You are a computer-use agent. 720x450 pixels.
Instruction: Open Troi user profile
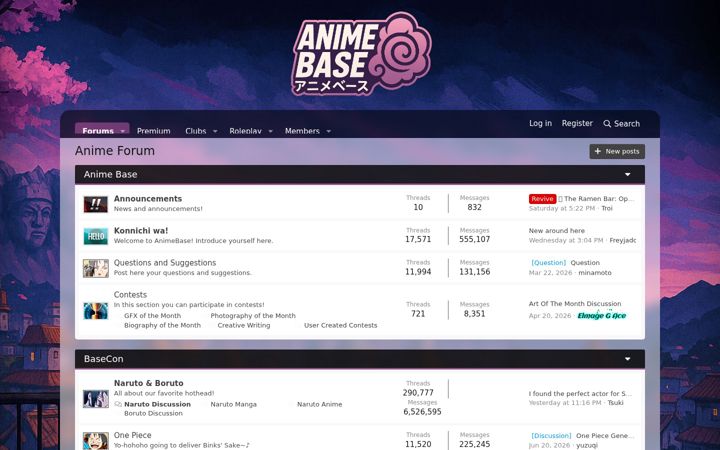pos(607,208)
